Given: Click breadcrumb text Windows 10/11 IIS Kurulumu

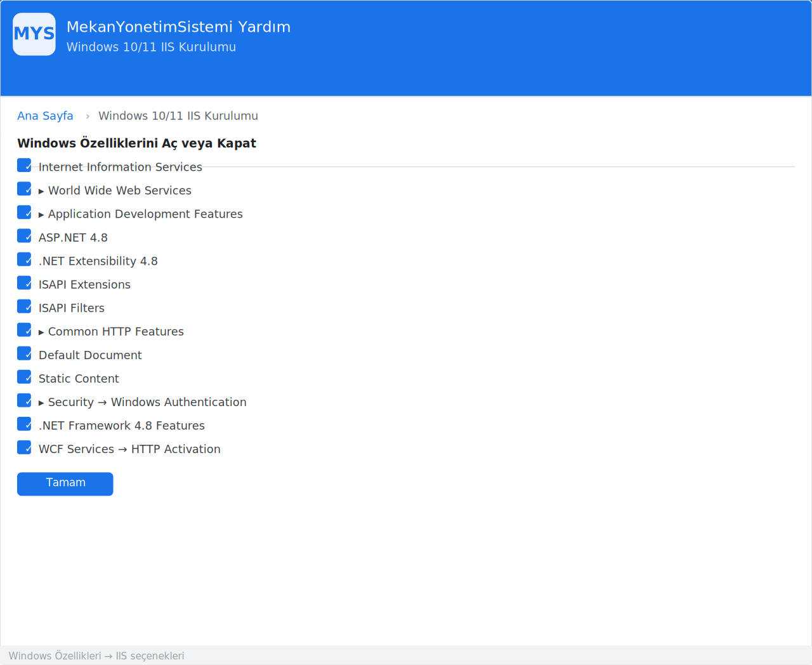Looking at the screenshot, I should tap(178, 116).
